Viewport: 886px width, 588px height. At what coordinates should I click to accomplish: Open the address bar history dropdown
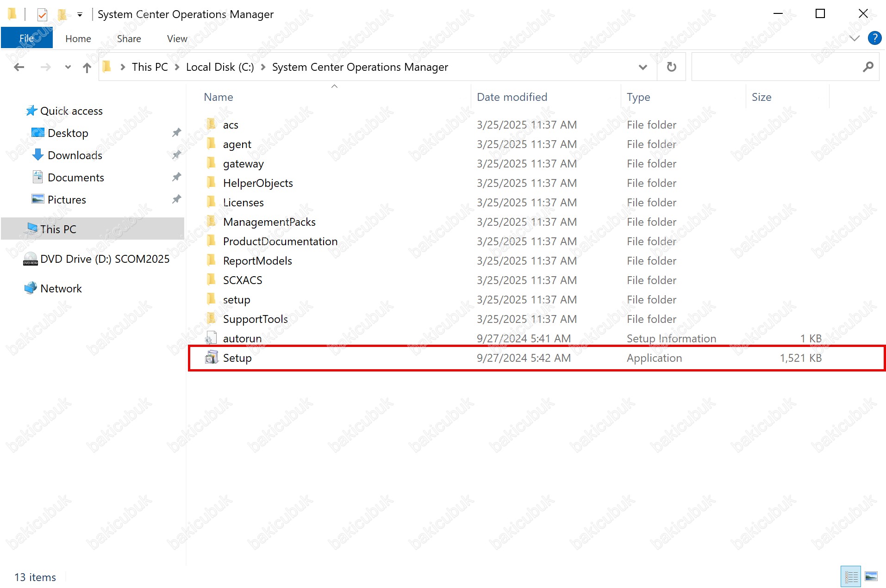click(643, 67)
